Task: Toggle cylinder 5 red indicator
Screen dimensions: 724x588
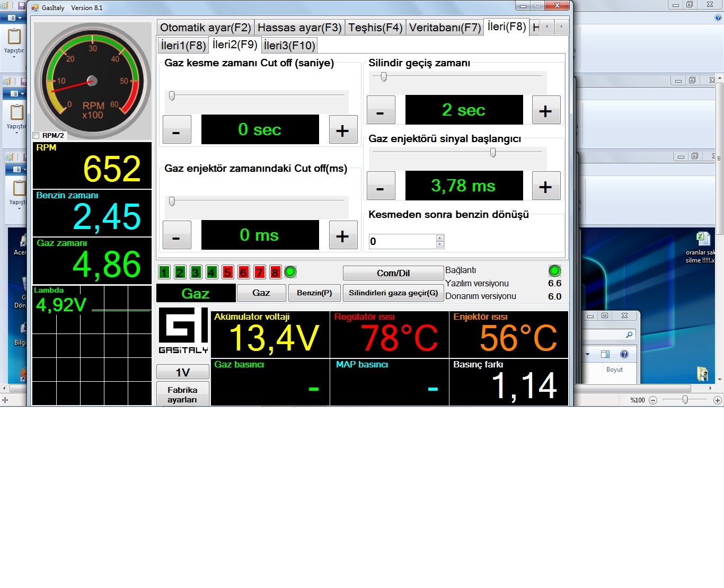Action: click(x=228, y=273)
